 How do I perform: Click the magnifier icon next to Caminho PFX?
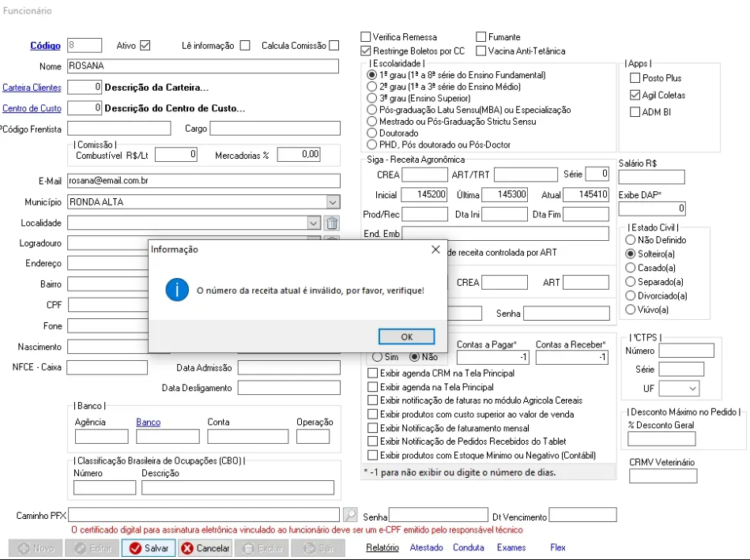click(351, 514)
